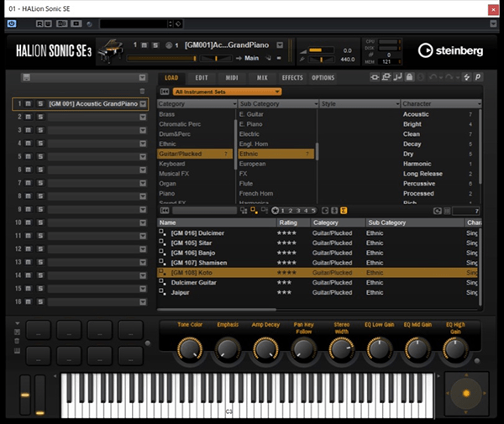
Task: Click the trash icon left of trigger pads
Action: pos(18,341)
